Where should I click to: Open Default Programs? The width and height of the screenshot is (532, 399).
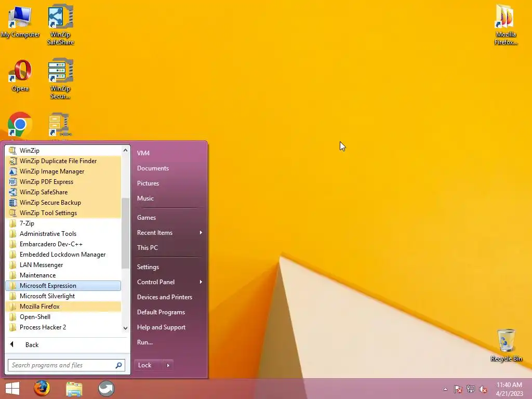click(x=169, y=312)
